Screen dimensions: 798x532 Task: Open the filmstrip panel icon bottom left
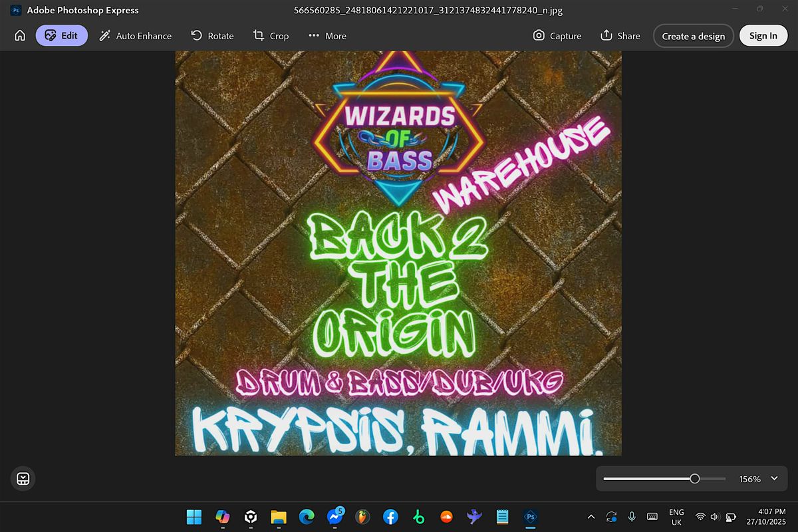coord(23,478)
